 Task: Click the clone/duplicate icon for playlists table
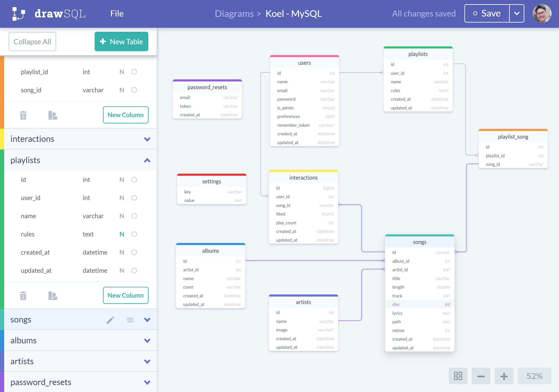point(53,295)
